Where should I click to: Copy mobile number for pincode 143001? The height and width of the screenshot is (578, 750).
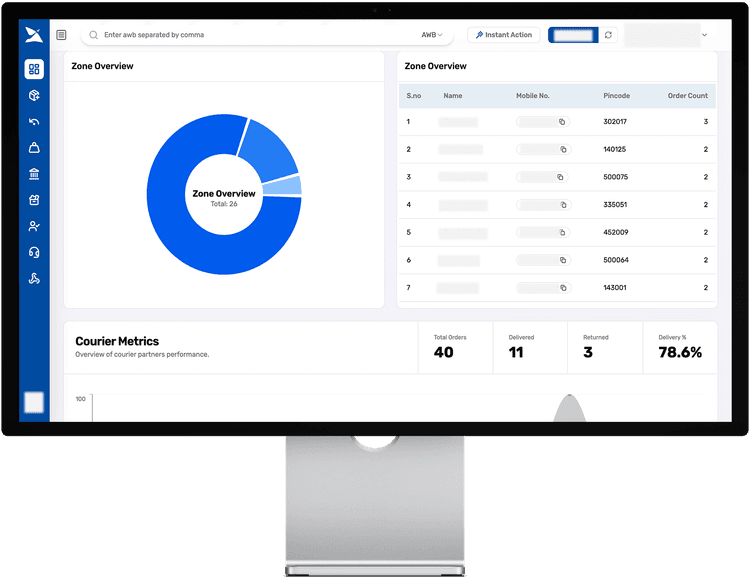[563, 288]
